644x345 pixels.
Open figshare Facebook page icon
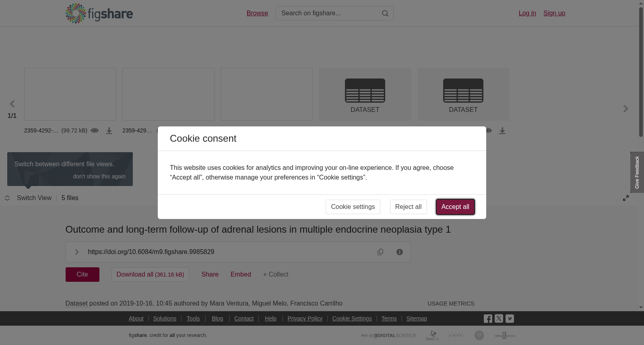pos(488,319)
